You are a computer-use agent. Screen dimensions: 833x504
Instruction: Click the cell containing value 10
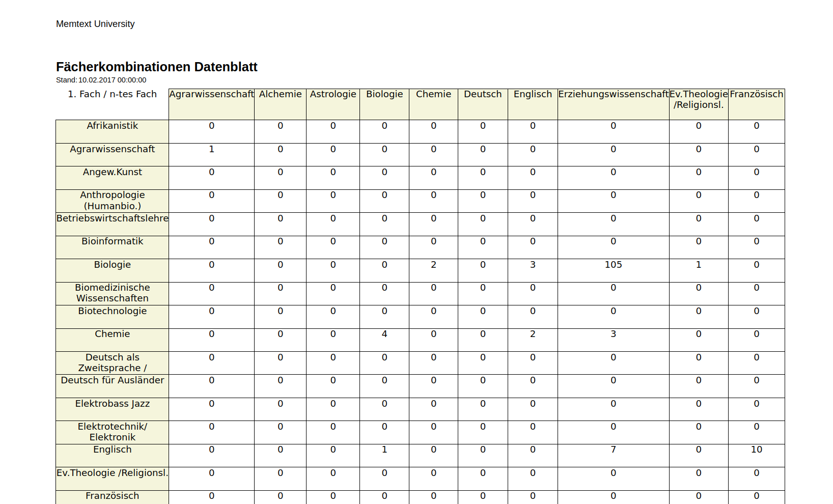point(756,450)
